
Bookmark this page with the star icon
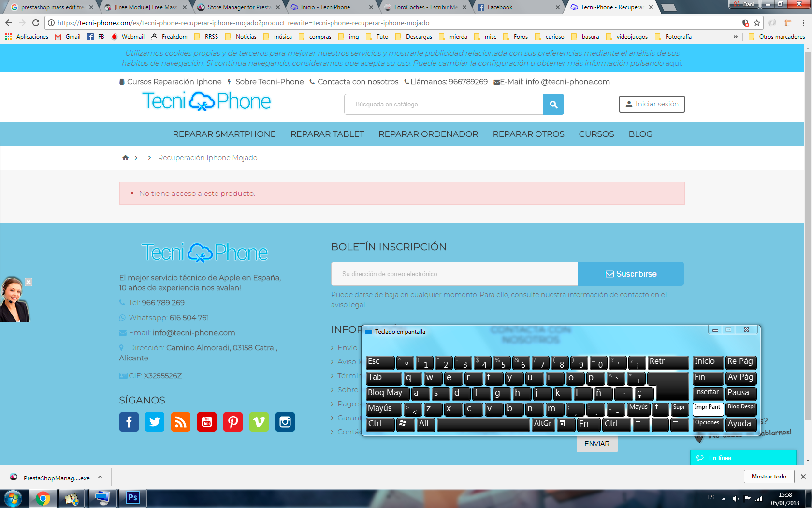[x=757, y=23]
